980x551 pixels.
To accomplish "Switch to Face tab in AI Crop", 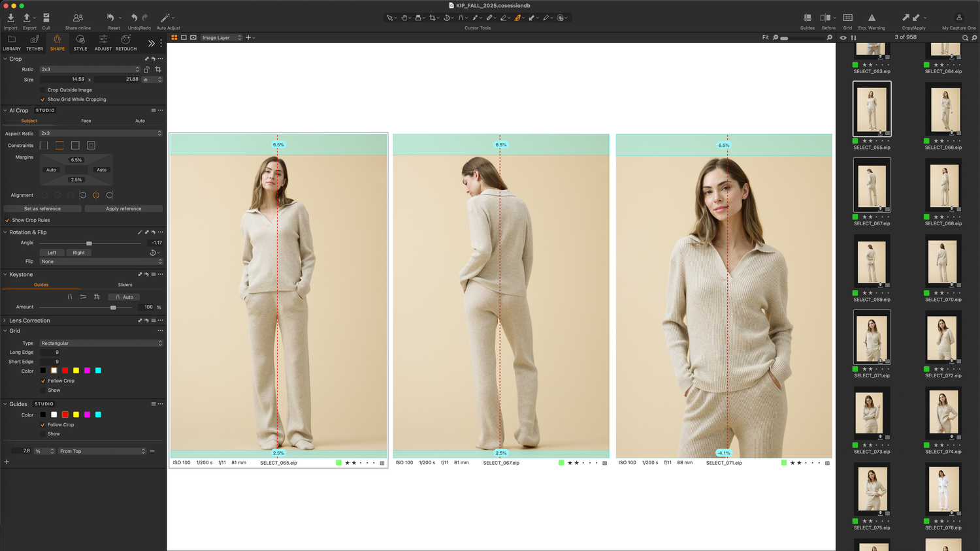I will 86,121.
